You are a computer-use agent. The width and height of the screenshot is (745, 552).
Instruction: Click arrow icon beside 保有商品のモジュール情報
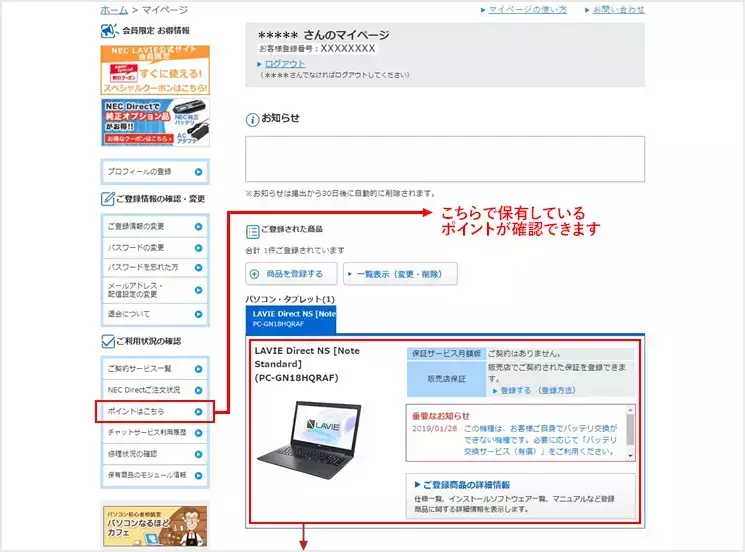tap(199, 476)
